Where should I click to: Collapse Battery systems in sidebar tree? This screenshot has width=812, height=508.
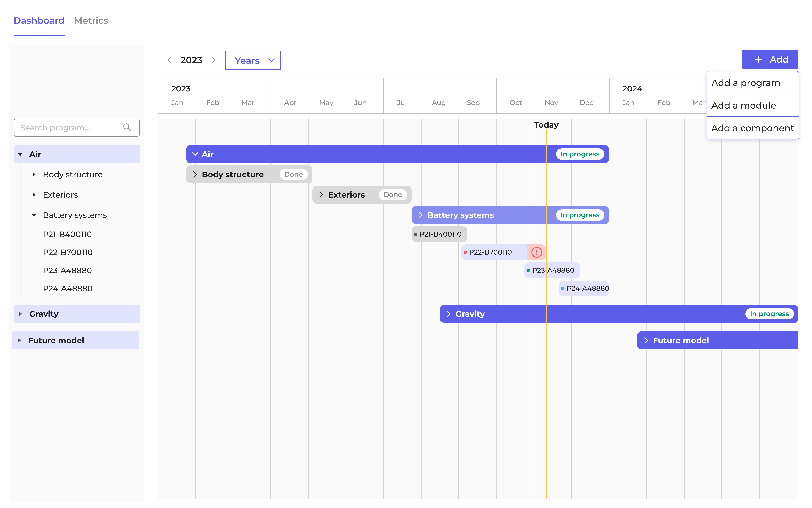[x=34, y=215]
